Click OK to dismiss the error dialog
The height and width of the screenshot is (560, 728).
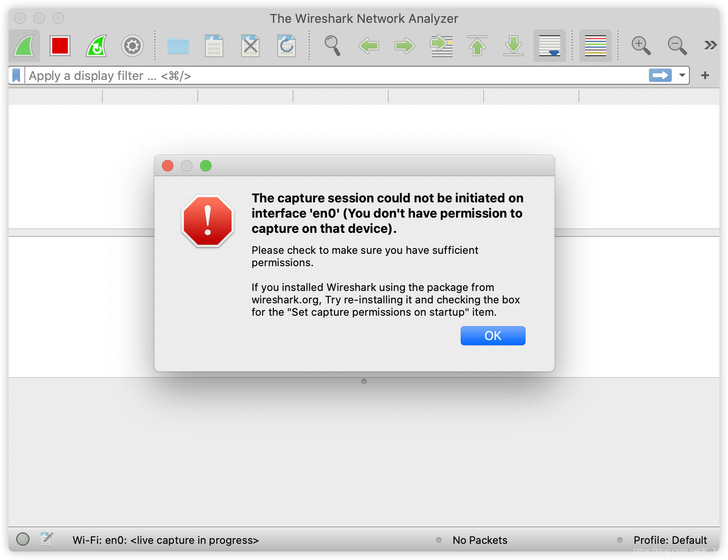pos(493,336)
